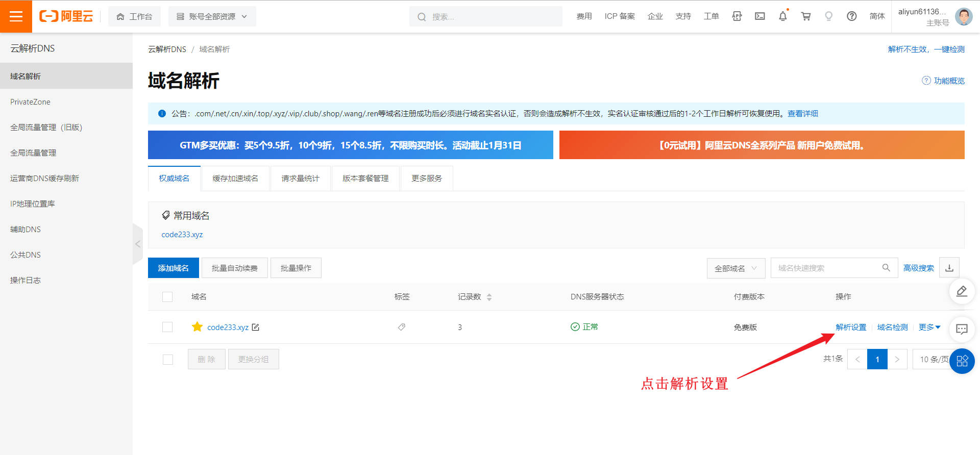Image resolution: width=980 pixels, height=455 pixels.
Task: Click the user avatar picture
Action: pyautogui.click(x=964, y=16)
